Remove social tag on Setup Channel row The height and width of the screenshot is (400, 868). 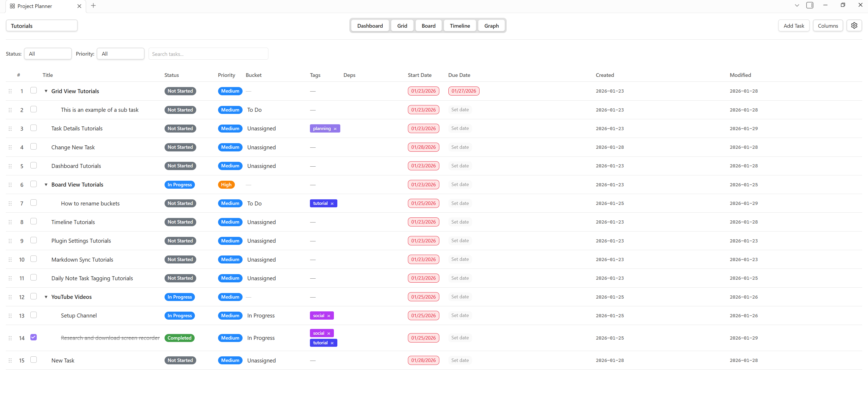click(329, 316)
